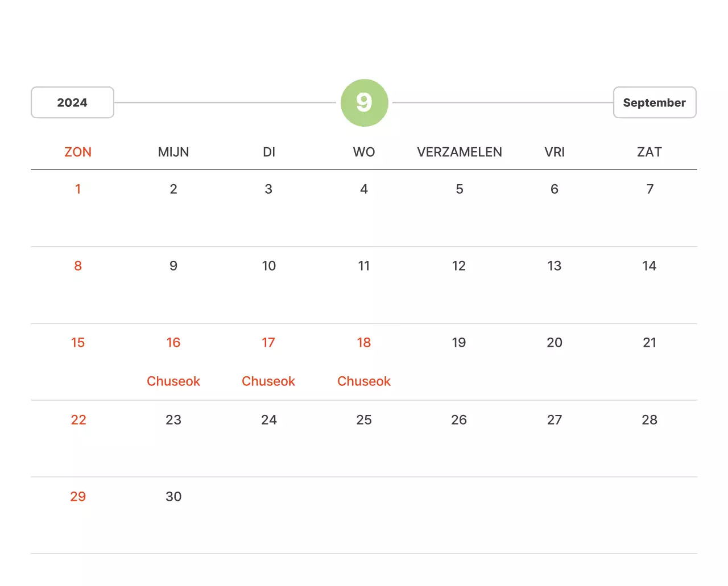The height and width of the screenshot is (586, 728).
Task: Click Sunday the 29th
Action: (x=78, y=497)
